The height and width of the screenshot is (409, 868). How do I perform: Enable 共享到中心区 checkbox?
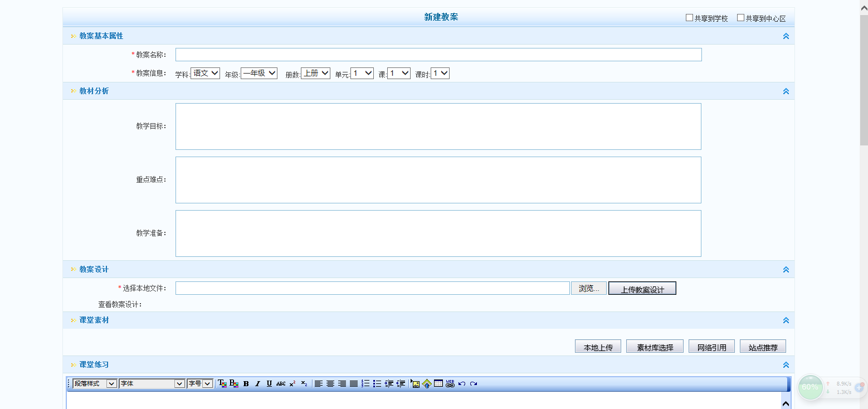tap(740, 18)
